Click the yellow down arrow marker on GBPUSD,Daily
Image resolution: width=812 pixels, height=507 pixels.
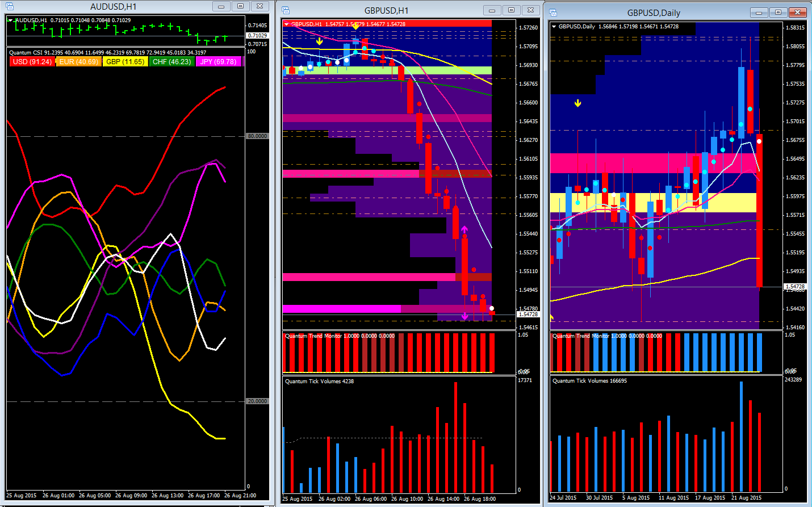tap(577, 103)
